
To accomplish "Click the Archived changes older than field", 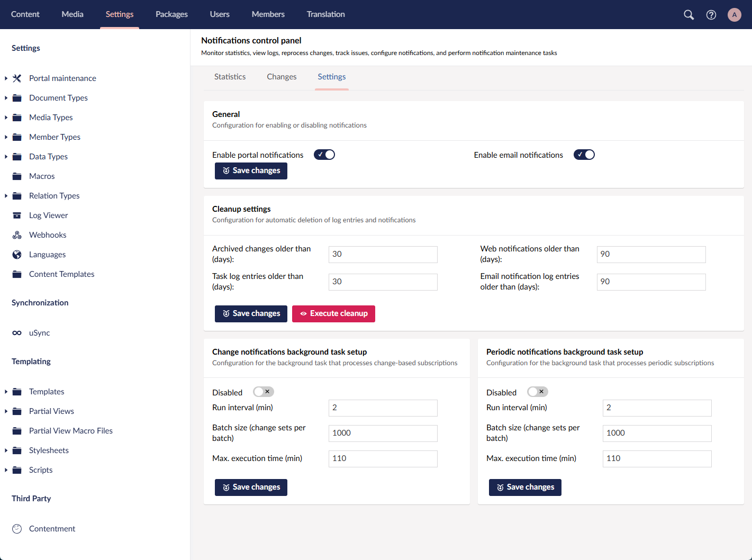I will (x=383, y=254).
